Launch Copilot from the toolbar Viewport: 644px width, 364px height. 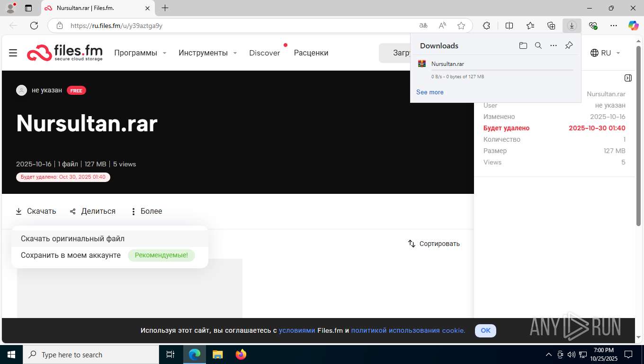[633, 26]
